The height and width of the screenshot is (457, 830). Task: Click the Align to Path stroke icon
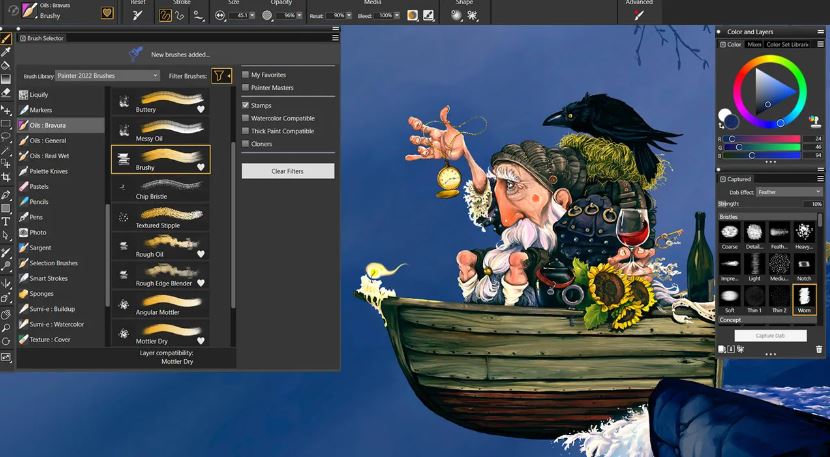(199, 15)
